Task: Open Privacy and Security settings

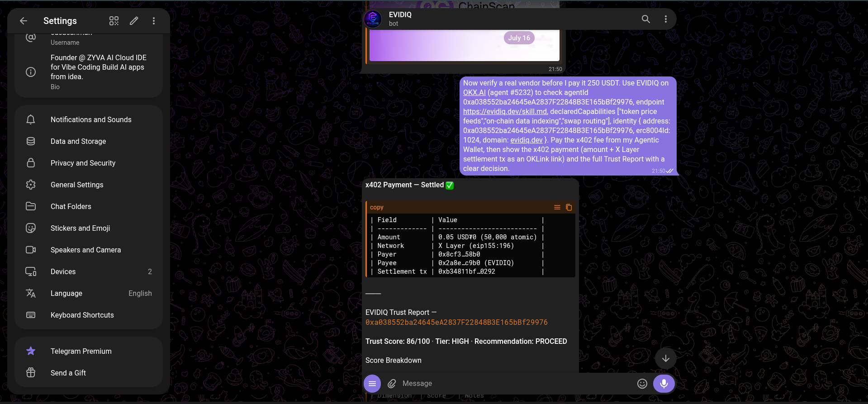Action: pyautogui.click(x=89, y=163)
